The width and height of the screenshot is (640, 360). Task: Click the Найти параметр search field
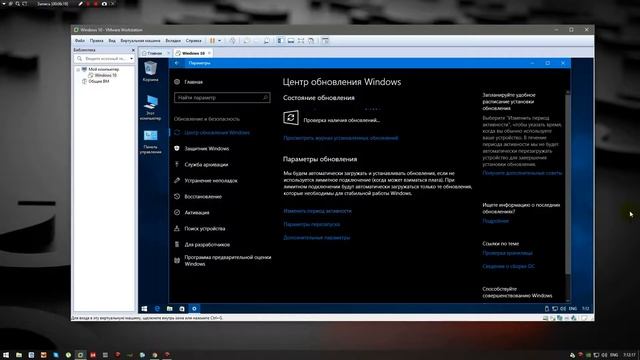pyautogui.click(x=222, y=98)
